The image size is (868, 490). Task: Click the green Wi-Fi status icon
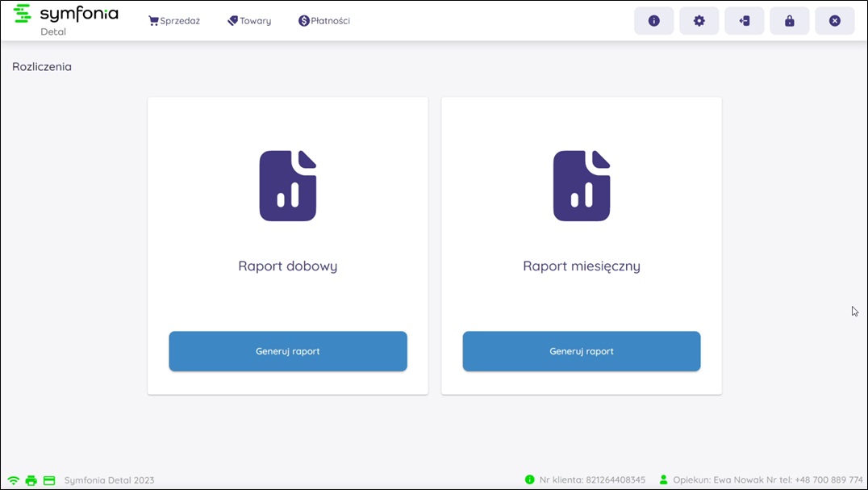(14, 480)
